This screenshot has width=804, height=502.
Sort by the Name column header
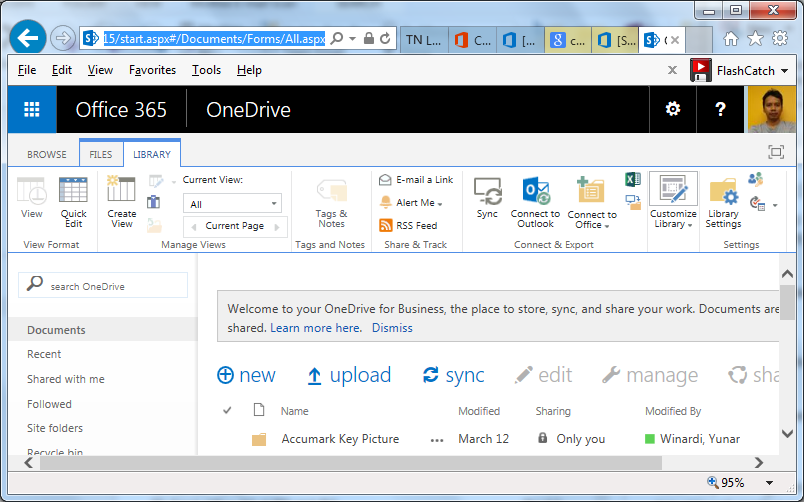[294, 411]
